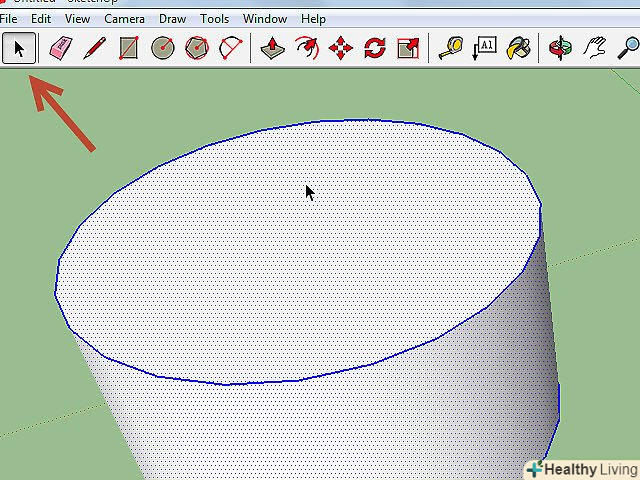Choose the Pan hand tool
This screenshot has height=480, width=640.
(x=595, y=47)
